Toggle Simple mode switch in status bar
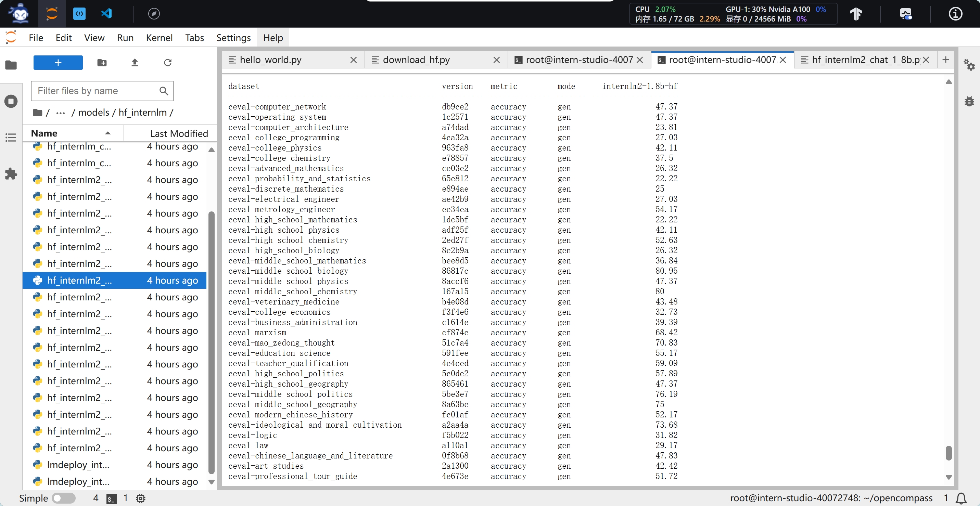The width and height of the screenshot is (980, 506). pos(64,498)
